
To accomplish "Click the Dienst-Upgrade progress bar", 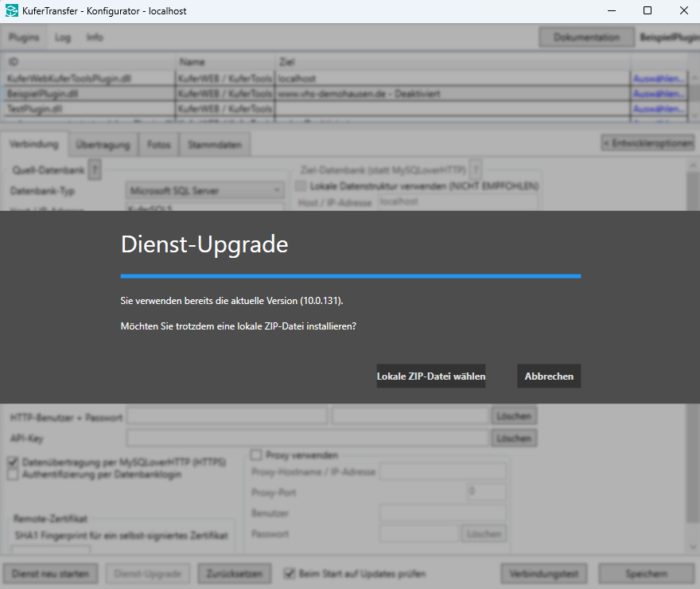I will 351,276.
